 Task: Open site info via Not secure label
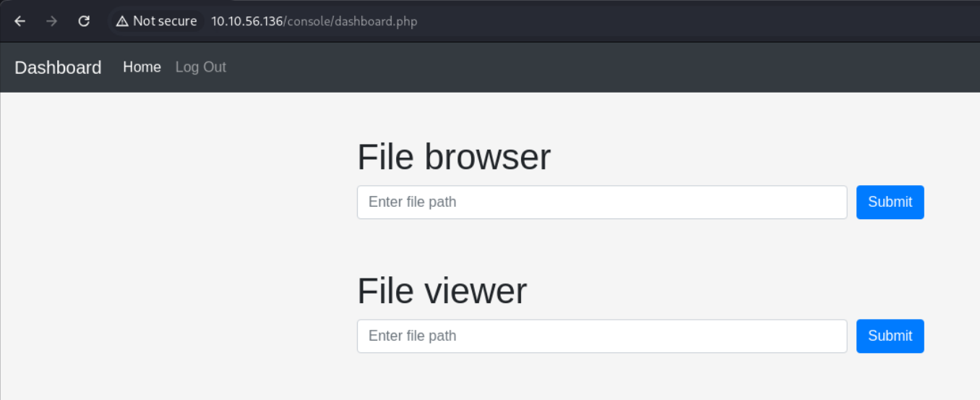[165, 21]
